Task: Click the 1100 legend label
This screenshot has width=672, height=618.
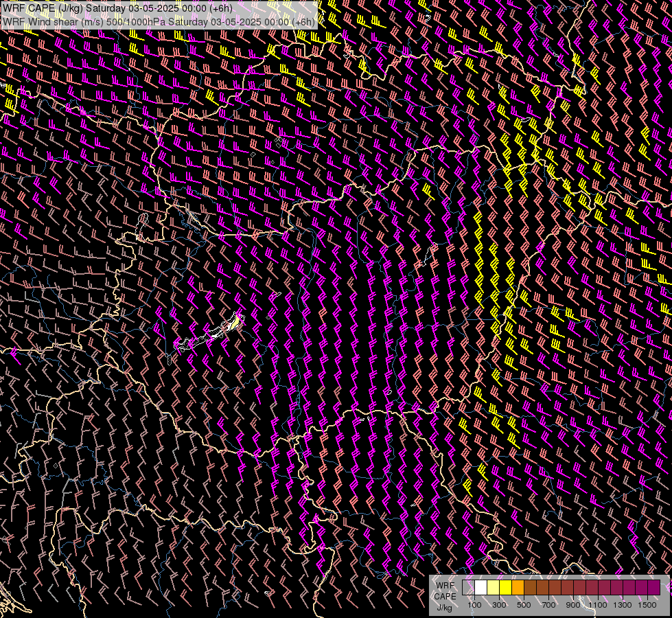Action: [x=598, y=605]
